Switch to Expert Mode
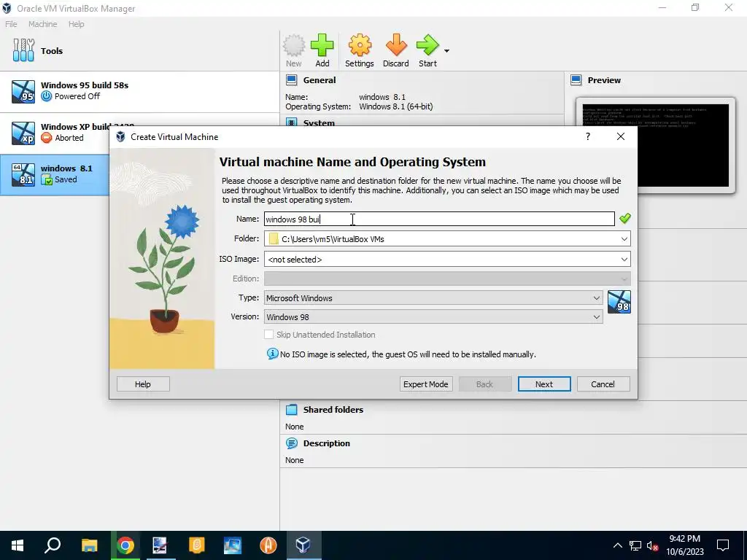Image resolution: width=747 pixels, height=560 pixels. tap(426, 384)
